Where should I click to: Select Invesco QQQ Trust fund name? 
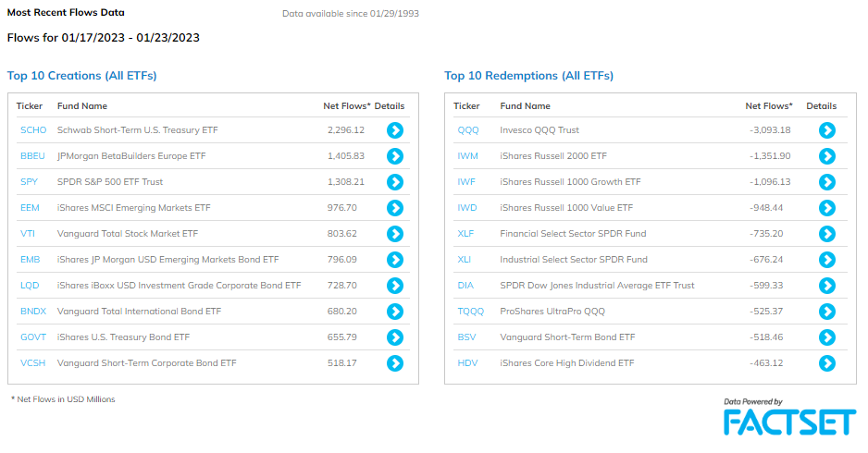[x=539, y=130]
